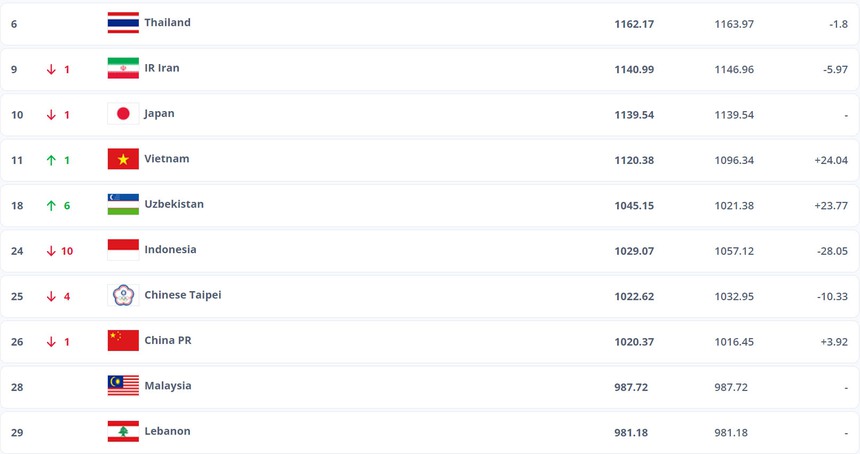Click rank number 29 for Lebanon
This screenshot has width=860, height=454.
(x=17, y=432)
